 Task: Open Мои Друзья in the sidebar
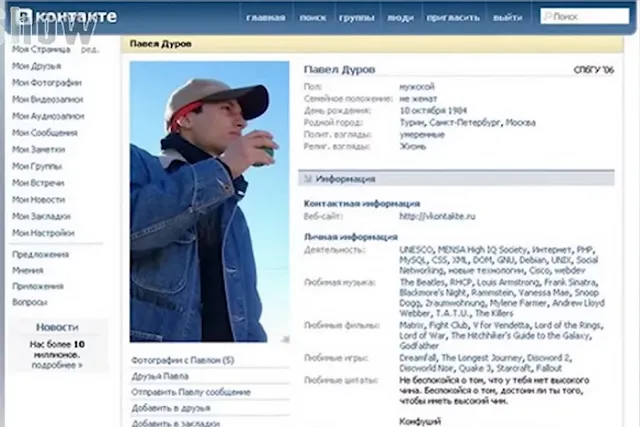(36, 65)
